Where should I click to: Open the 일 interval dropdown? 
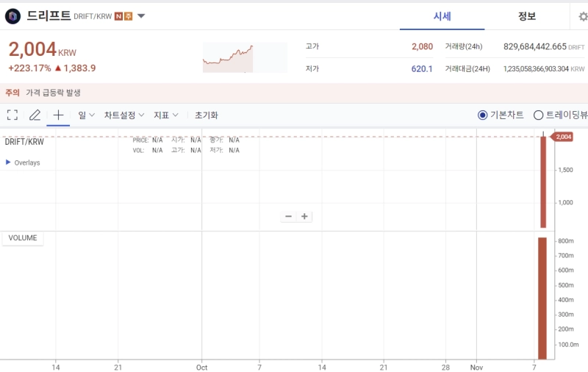point(86,115)
